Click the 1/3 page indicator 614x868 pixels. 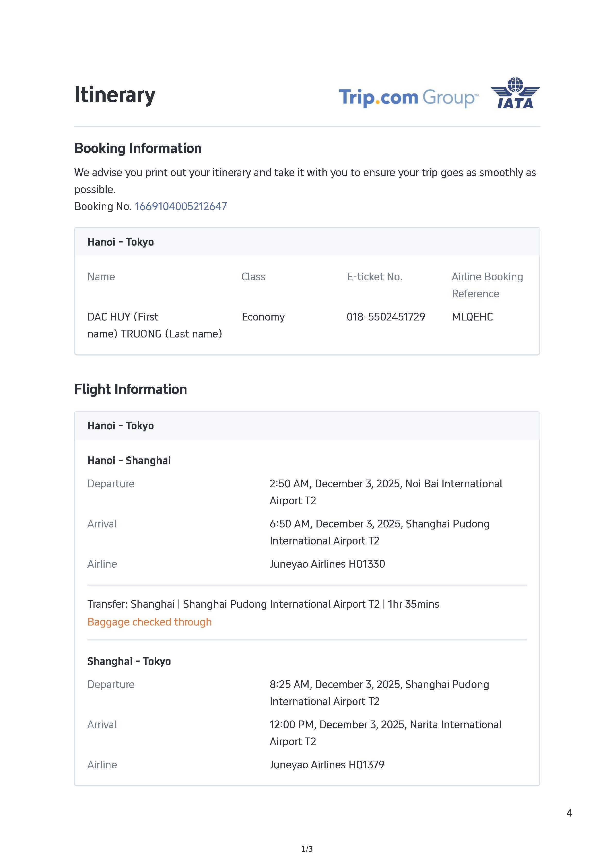click(307, 849)
